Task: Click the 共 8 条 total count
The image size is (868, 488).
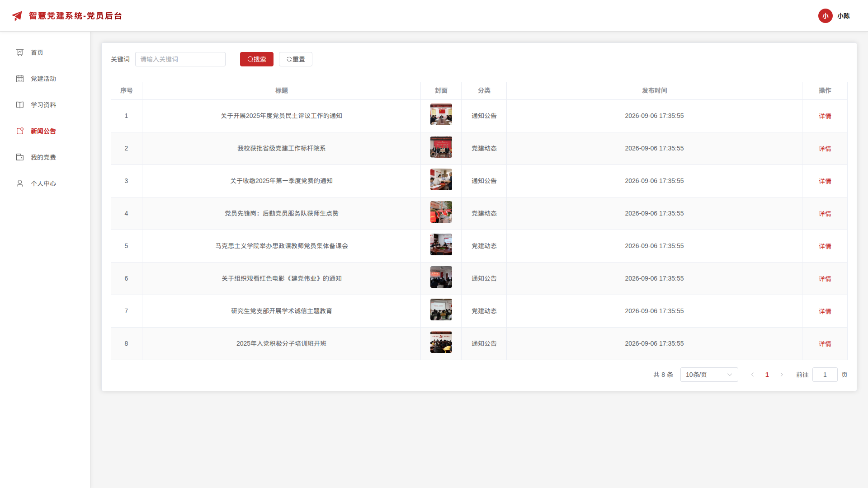Action: tap(663, 375)
